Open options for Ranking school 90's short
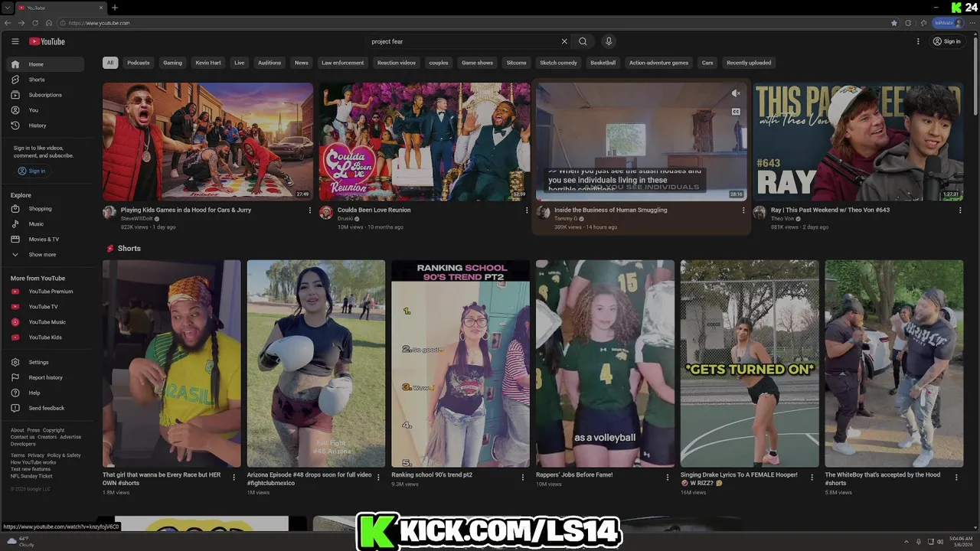Image resolution: width=980 pixels, height=551 pixels. point(523,478)
